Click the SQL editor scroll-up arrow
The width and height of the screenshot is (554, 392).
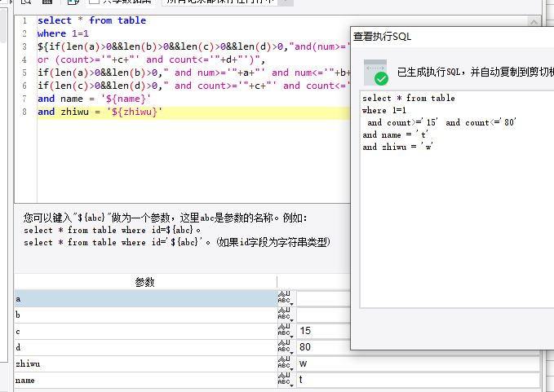[534, 22]
